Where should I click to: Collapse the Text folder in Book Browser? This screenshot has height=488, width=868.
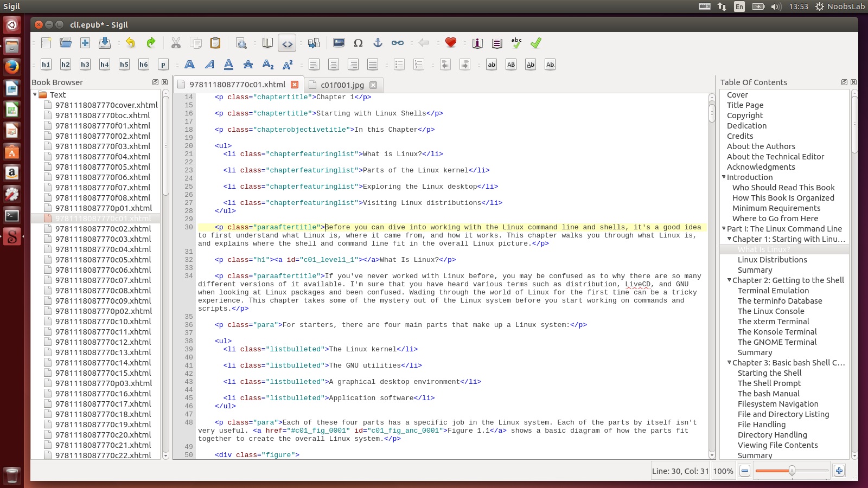[x=35, y=94]
